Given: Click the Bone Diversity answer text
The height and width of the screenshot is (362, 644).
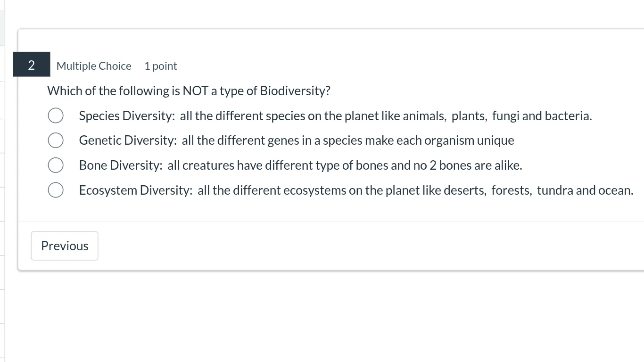Looking at the screenshot, I should (301, 165).
